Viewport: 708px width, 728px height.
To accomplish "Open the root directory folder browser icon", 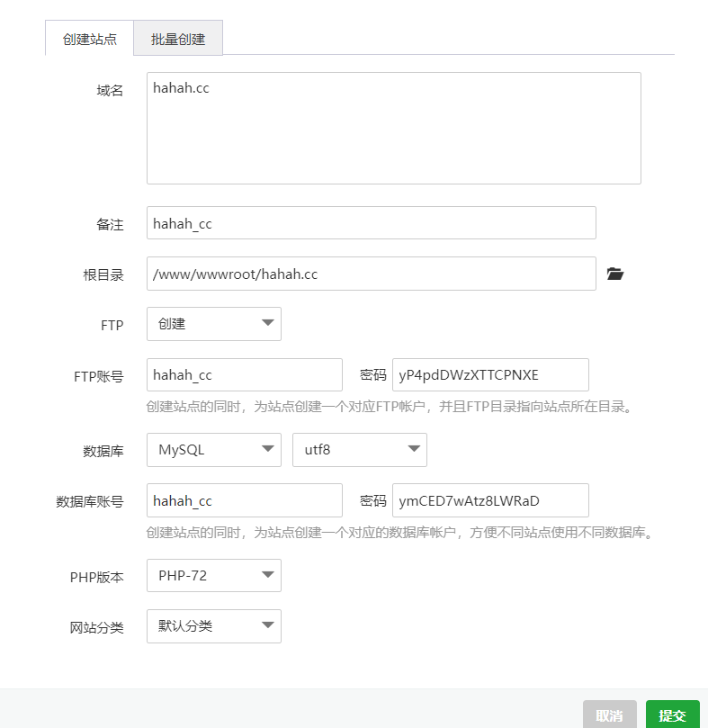I will click(x=614, y=274).
